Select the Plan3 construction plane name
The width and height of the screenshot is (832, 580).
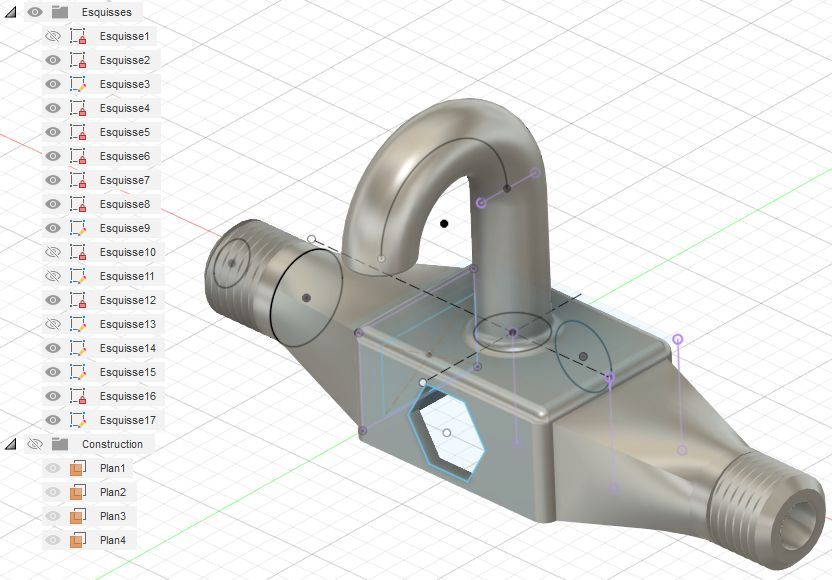pyautogui.click(x=112, y=516)
